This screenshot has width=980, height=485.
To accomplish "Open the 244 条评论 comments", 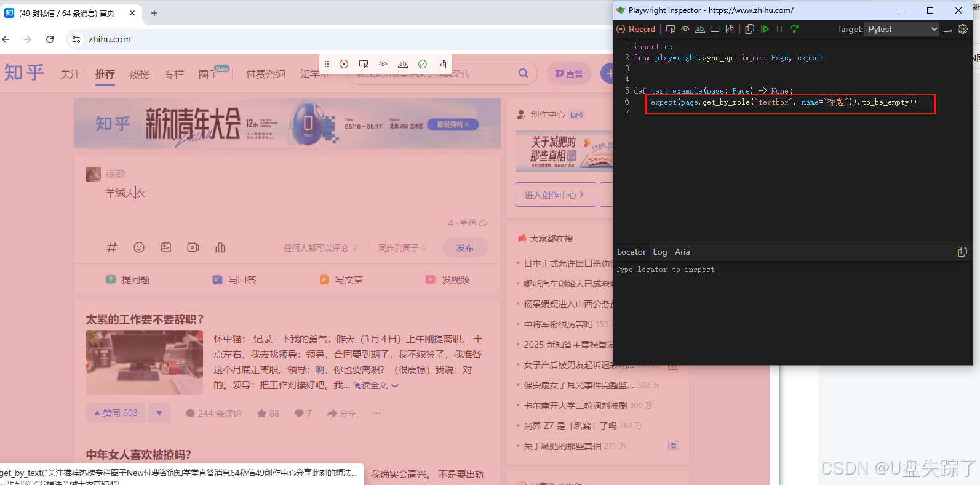I will click(213, 414).
